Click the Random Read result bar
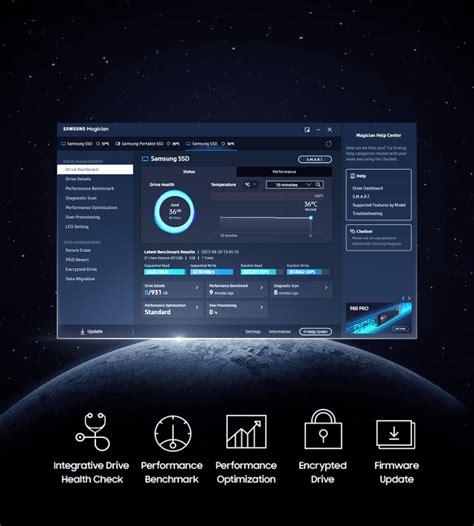Viewport: 474px width, 526px height. (x=262, y=272)
